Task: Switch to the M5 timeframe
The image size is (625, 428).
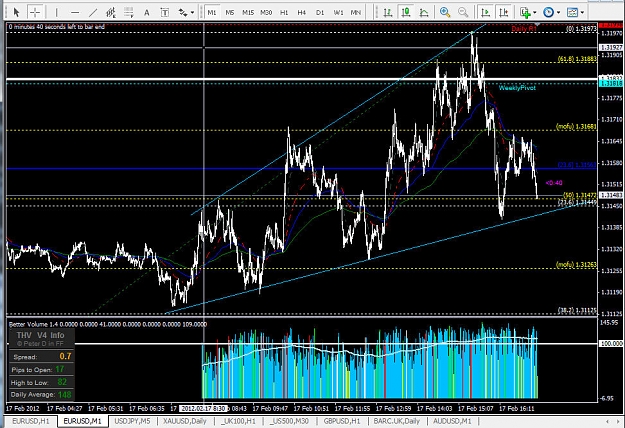Action: 230,13
